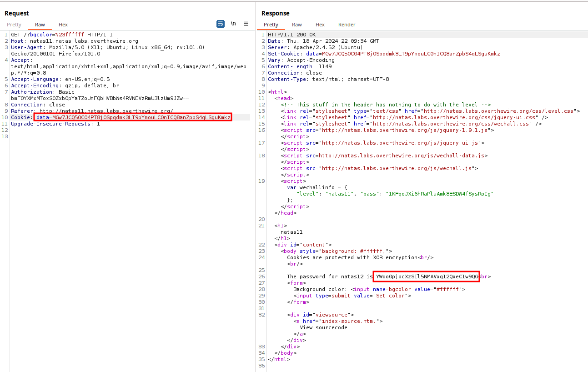Click the Response panel heading
The width and height of the screenshot is (588, 372).
click(x=276, y=13)
